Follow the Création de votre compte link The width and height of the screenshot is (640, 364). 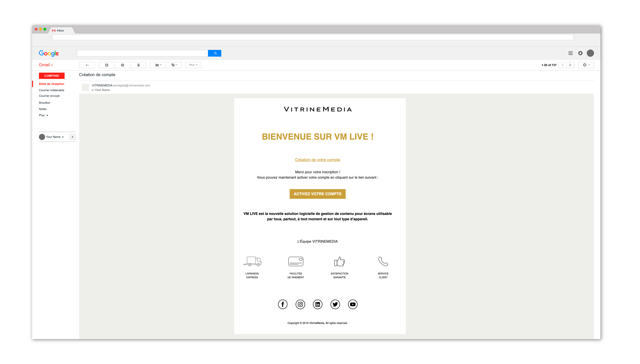click(317, 160)
